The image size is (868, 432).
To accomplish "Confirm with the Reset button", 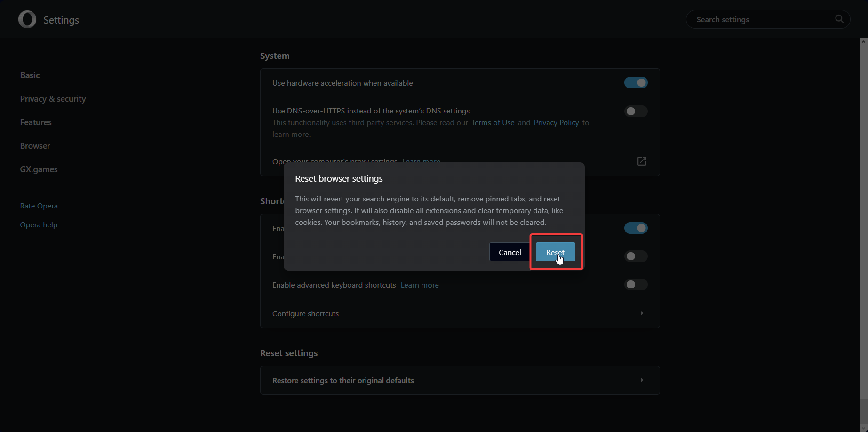I will point(555,252).
